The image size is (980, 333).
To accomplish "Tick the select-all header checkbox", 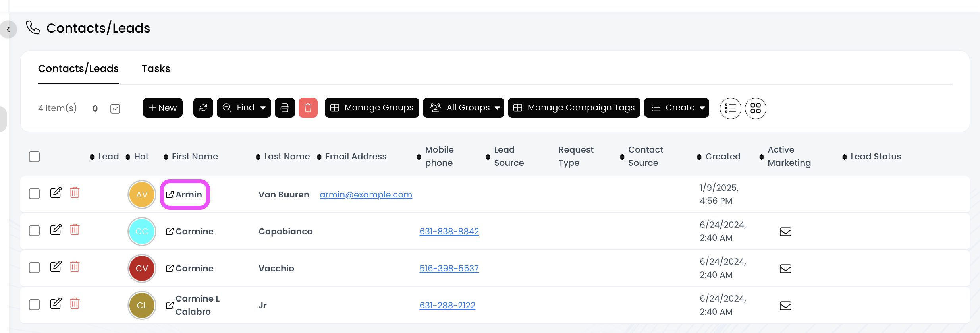I will (x=35, y=157).
